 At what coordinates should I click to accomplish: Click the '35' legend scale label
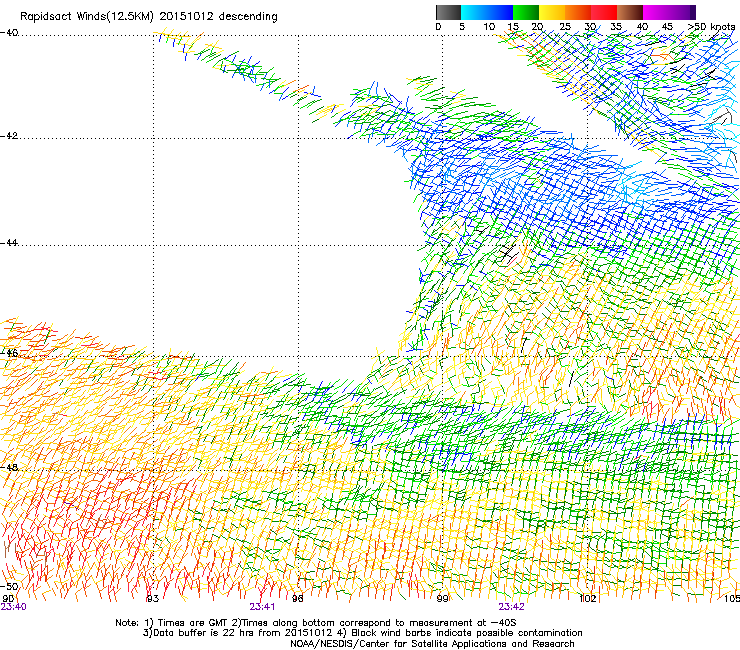click(x=616, y=27)
